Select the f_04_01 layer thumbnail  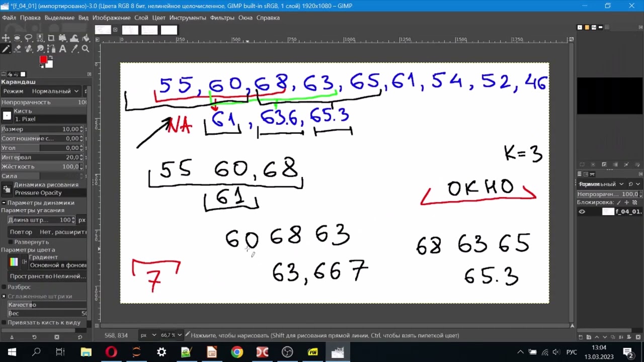[608, 212]
